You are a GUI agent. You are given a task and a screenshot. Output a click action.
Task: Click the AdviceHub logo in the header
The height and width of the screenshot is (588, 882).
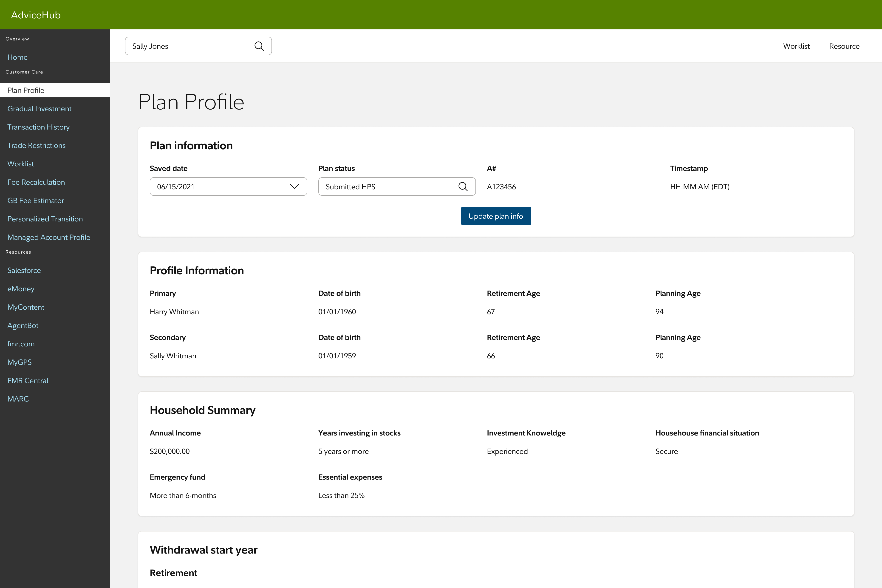pyautogui.click(x=36, y=15)
